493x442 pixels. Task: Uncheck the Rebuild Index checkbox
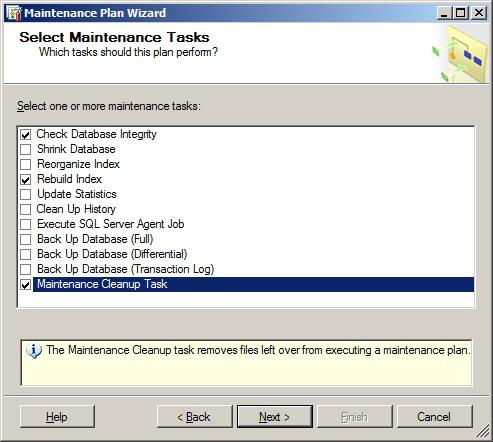pos(26,180)
